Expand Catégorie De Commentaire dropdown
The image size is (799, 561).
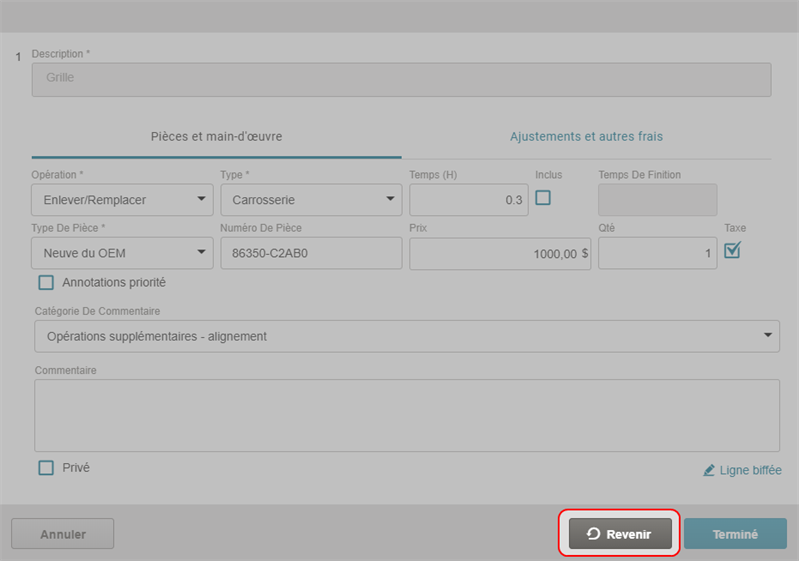click(x=407, y=336)
